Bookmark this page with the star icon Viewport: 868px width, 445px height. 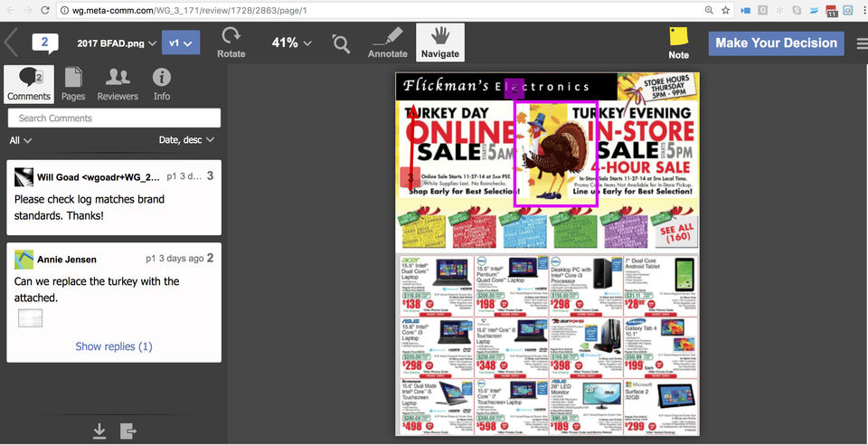pos(725,10)
